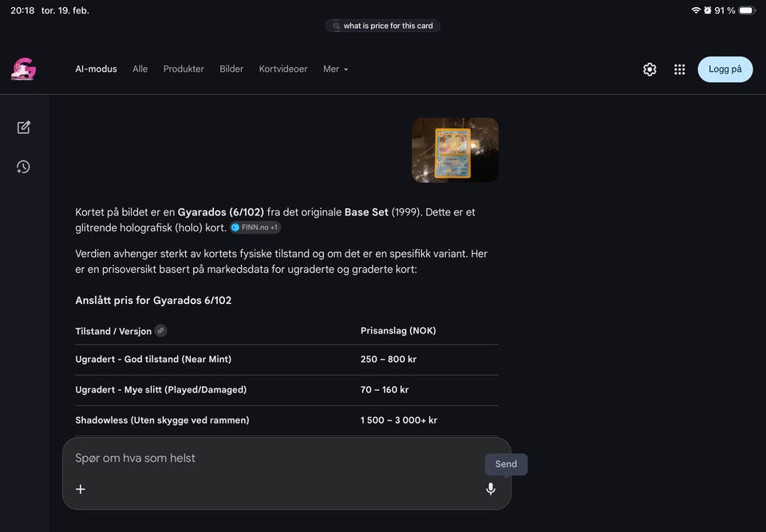
Task: Open the FINN.no +1 source chip
Action: click(x=255, y=227)
